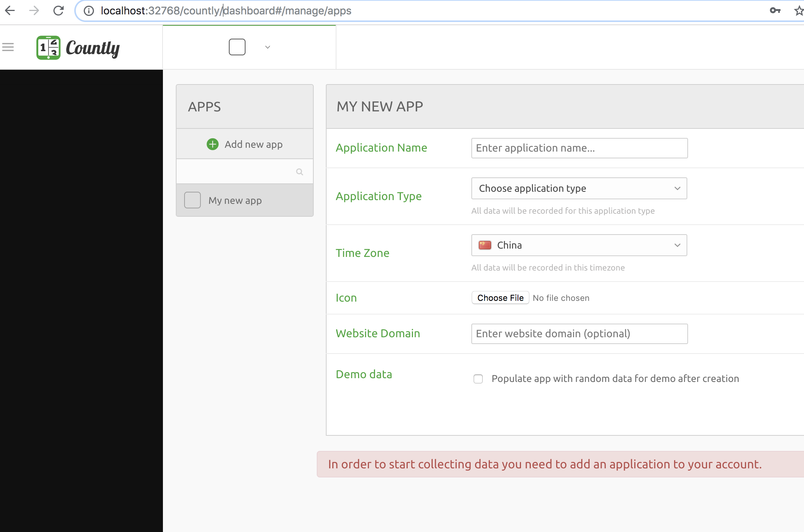The image size is (804, 532).
Task: Open the Choose application type dropdown
Action: point(579,188)
